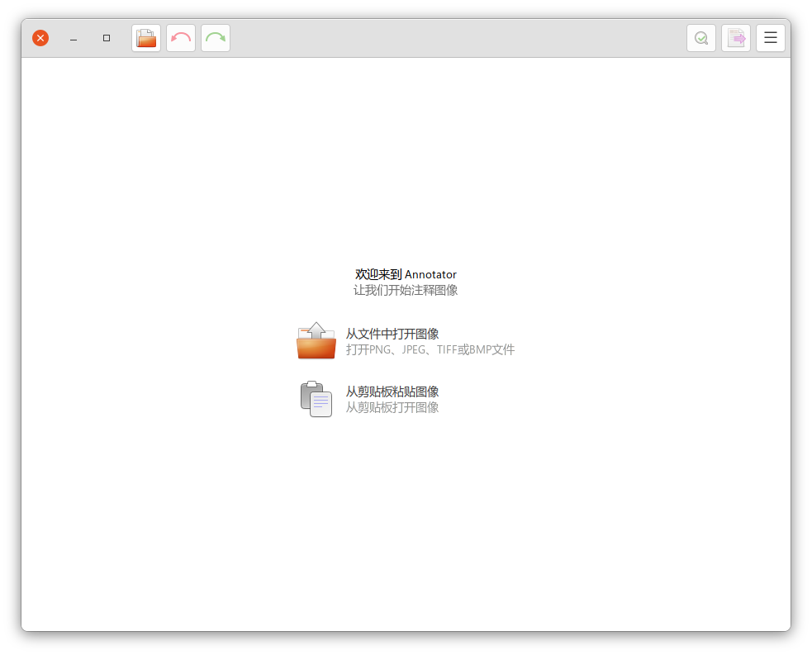Screen dimensions: 812x655
Task: Open the hamburger main menu
Action: click(x=771, y=38)
